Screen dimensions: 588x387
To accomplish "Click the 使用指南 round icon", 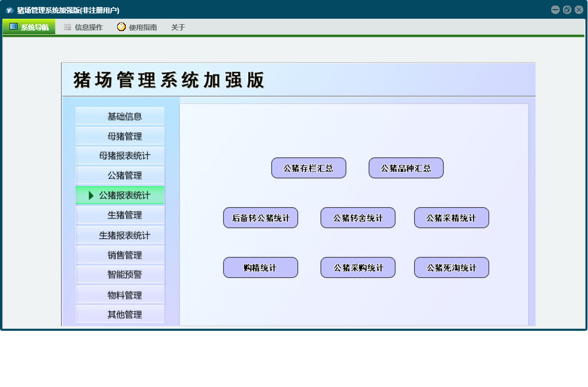I will (x=121, y=27).
